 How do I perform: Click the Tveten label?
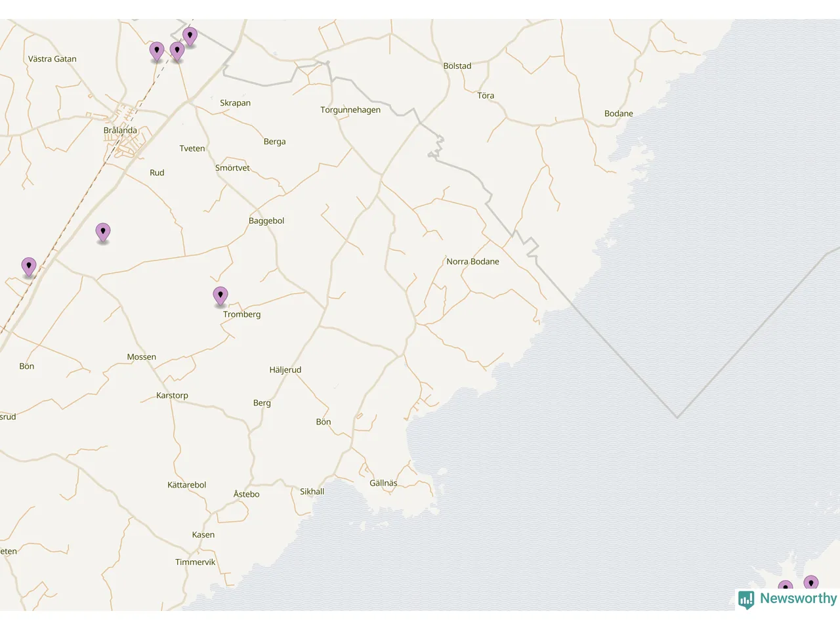pos(192,149)
